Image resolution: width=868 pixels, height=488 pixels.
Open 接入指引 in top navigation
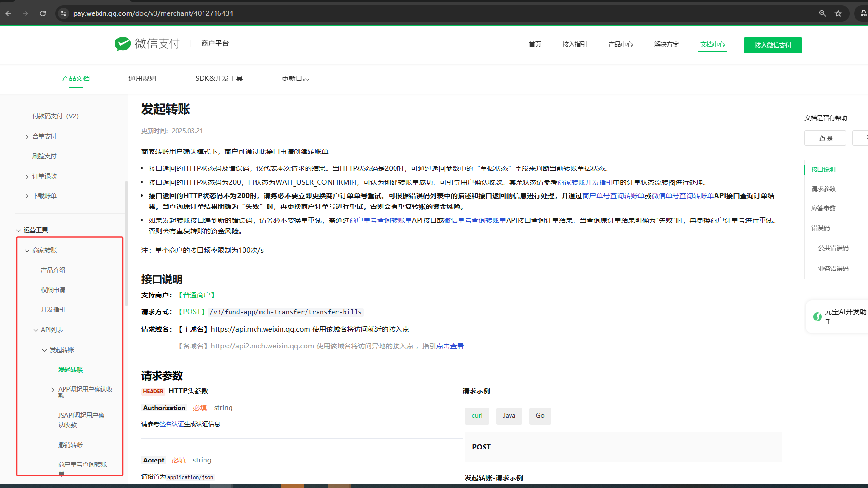click(574, 44)
